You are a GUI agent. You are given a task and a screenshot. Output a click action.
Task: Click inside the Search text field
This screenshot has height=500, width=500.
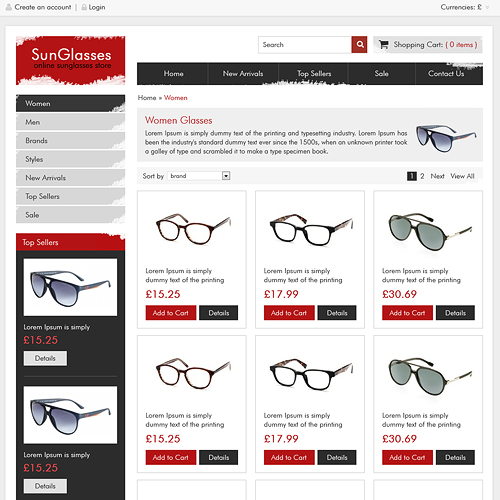point(305,45)
